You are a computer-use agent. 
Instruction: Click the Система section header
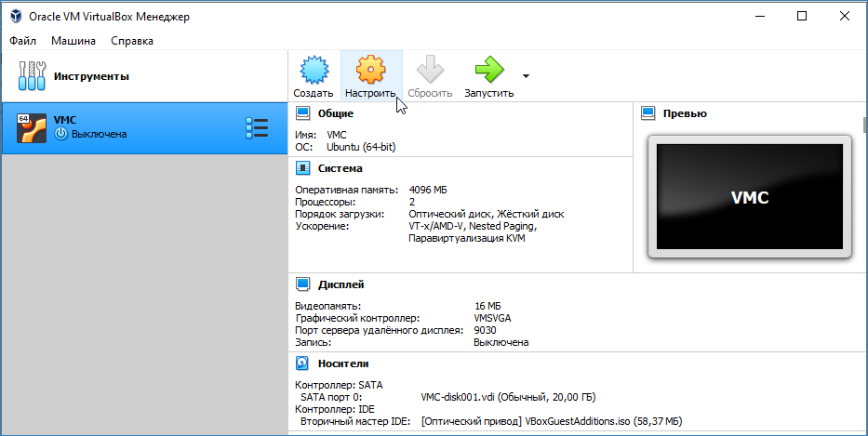(340, 168)
